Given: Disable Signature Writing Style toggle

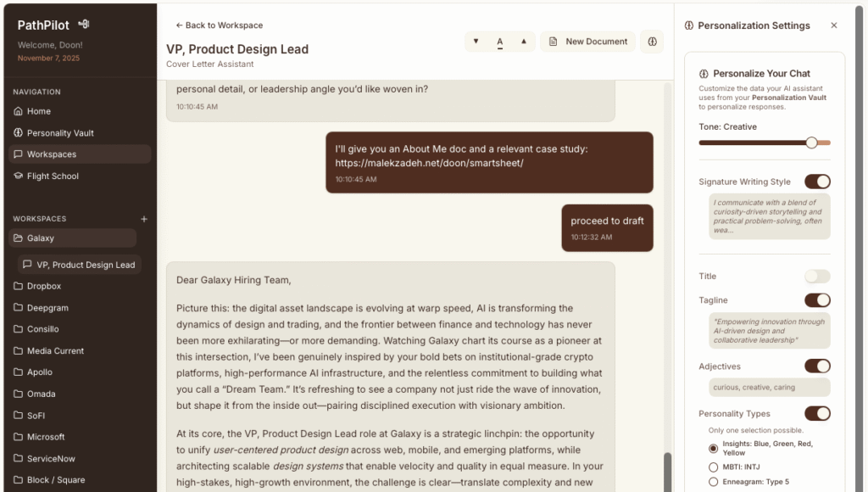Looking at the screenshot, I should pos(817,182).
